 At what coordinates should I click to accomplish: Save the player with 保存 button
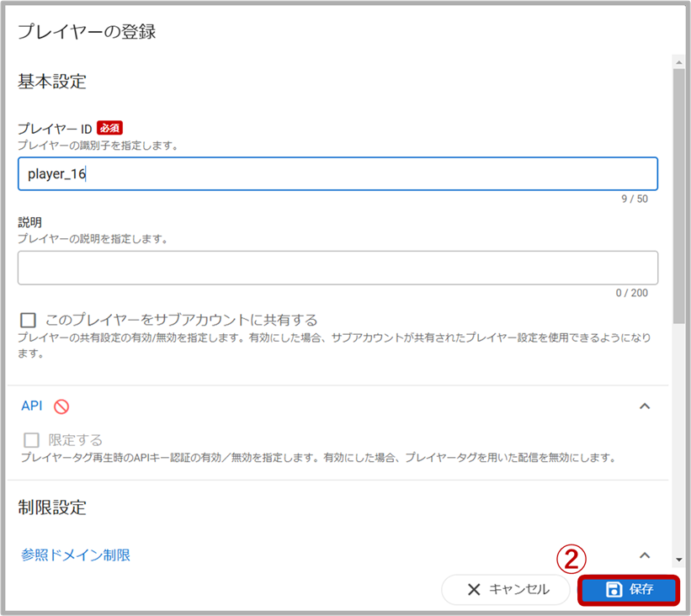[629, 590]
